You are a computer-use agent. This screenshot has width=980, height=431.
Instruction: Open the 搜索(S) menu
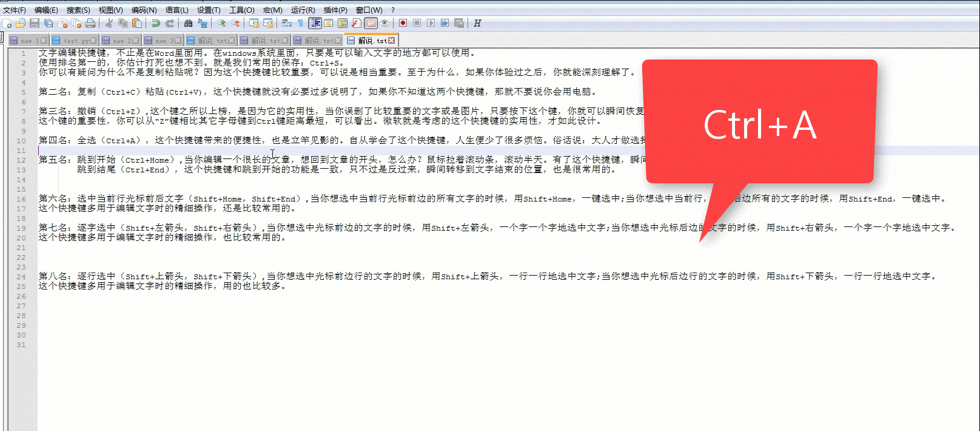point(78,10)
